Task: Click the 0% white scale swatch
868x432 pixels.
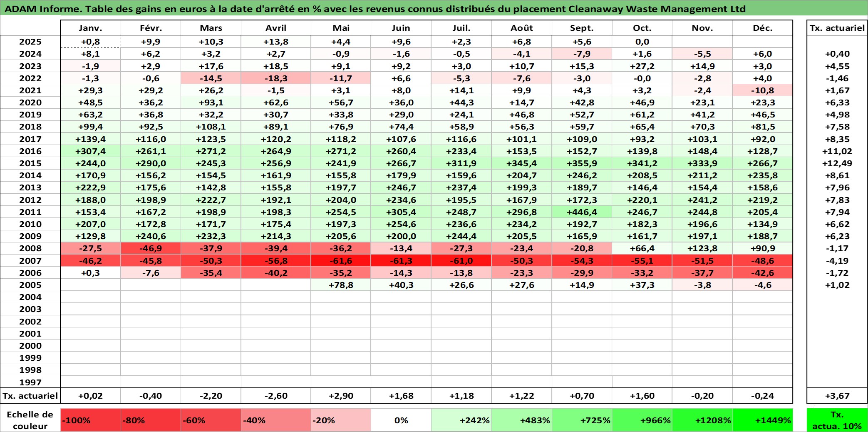Action: pos(401,420)
